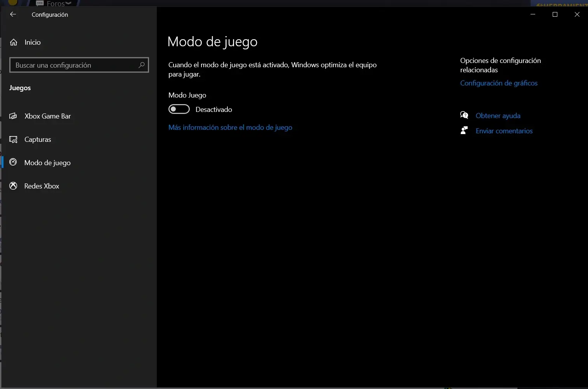The width and height of the screenshot is (588, 389).
Task: Click the Obtener ayuda link
Action: pyautogui.click(x=498, y=116)
